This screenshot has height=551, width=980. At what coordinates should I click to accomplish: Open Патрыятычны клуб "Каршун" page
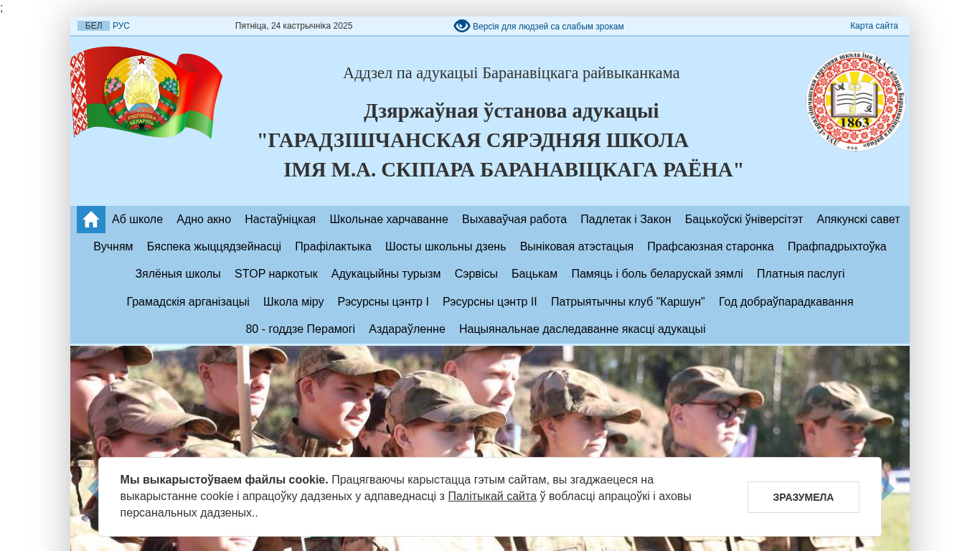pyautogui.click(x=628, y=302)
